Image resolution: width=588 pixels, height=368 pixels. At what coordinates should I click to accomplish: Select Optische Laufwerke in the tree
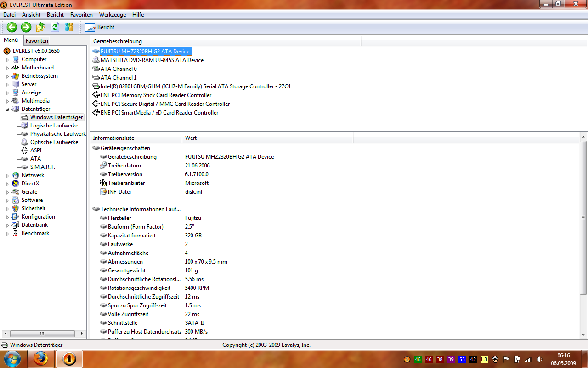tap(54, 142)
